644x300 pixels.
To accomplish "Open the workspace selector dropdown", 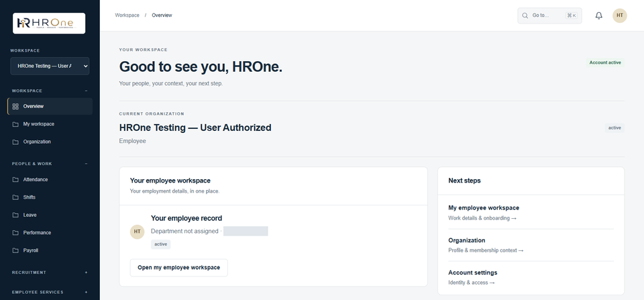I will tap(50, 66).
